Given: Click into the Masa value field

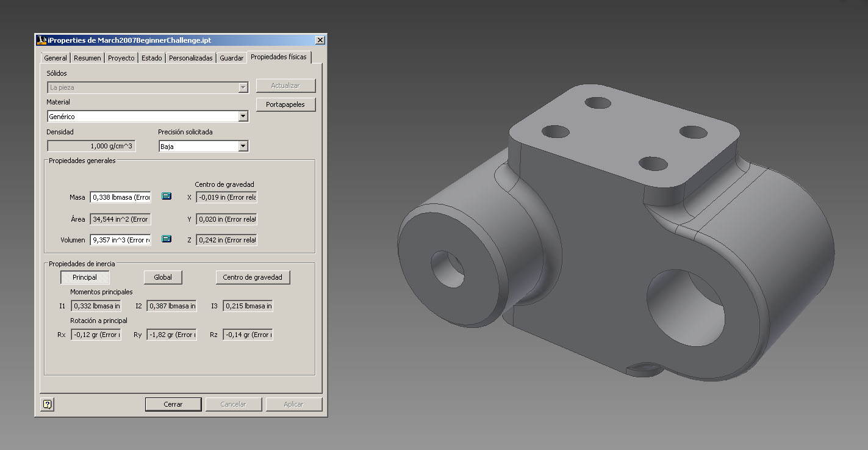Looking at the screenshot, I should 120,197.
